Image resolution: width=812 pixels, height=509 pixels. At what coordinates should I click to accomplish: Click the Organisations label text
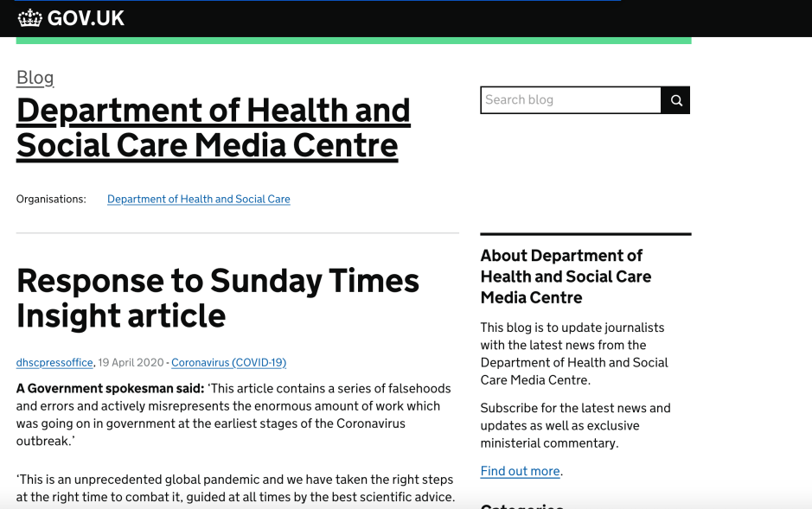[51, 200]
